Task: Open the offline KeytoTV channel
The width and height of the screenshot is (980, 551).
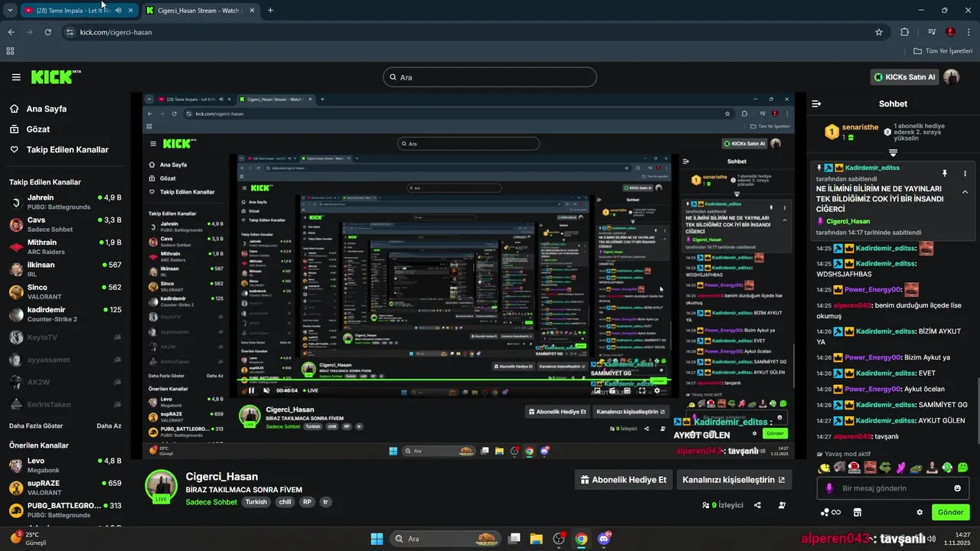Action: click(64, 337)
